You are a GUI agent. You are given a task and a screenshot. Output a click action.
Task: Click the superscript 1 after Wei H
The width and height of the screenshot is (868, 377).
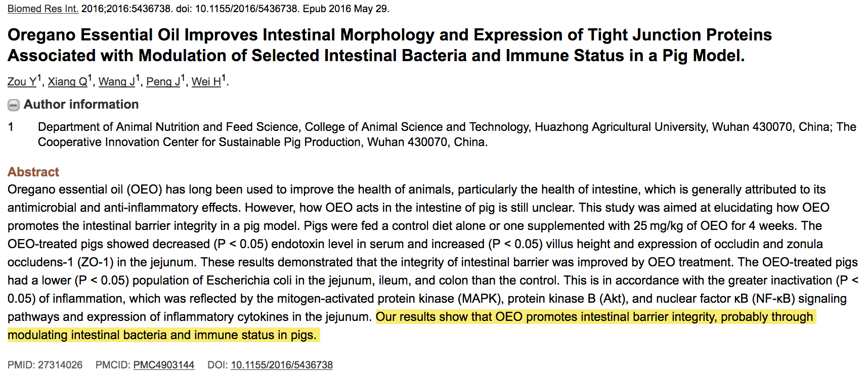point(224,78)
